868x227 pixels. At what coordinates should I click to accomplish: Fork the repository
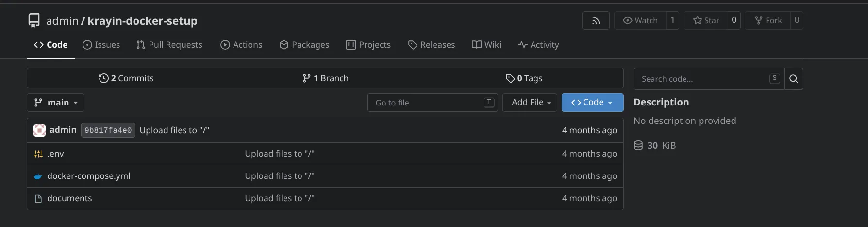coord(768,20)
